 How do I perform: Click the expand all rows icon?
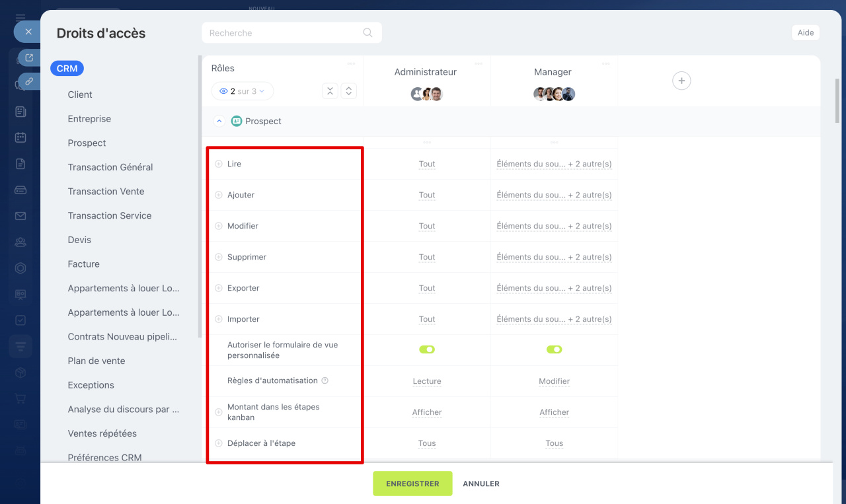(x=349, y=91)
